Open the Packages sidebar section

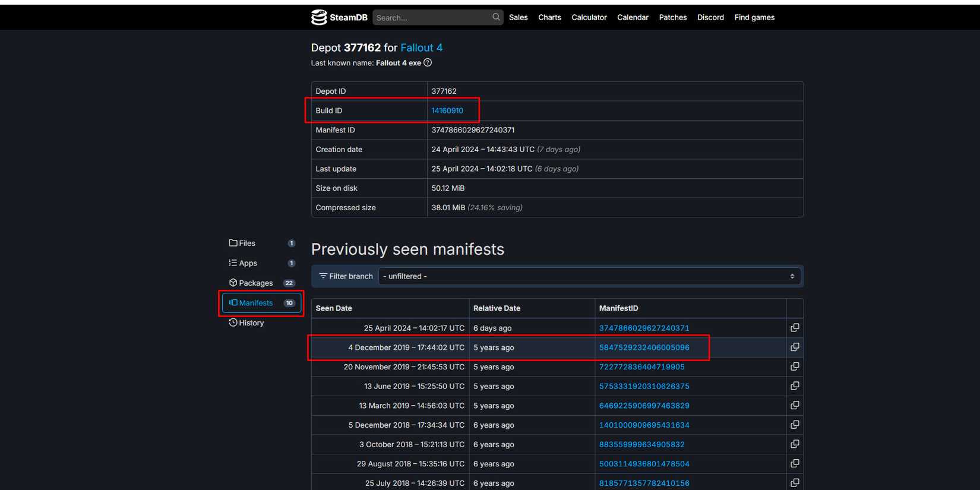tap(262, 283)
